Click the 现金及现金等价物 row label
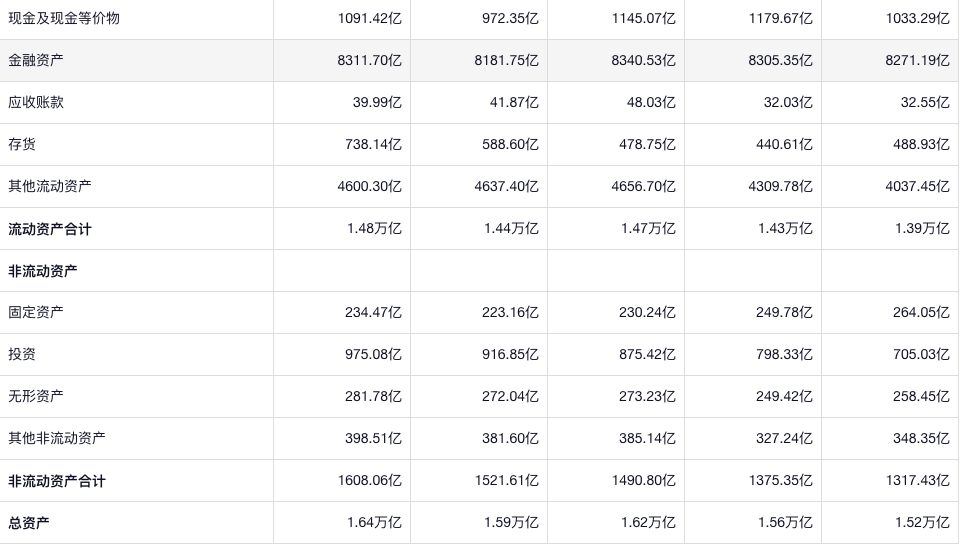Viewport: 963px width, 544px height. [x=64, y=18]
